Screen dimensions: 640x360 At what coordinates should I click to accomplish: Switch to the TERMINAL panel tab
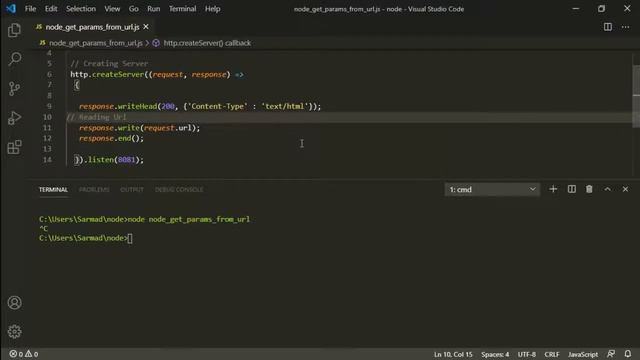point(53,189)
